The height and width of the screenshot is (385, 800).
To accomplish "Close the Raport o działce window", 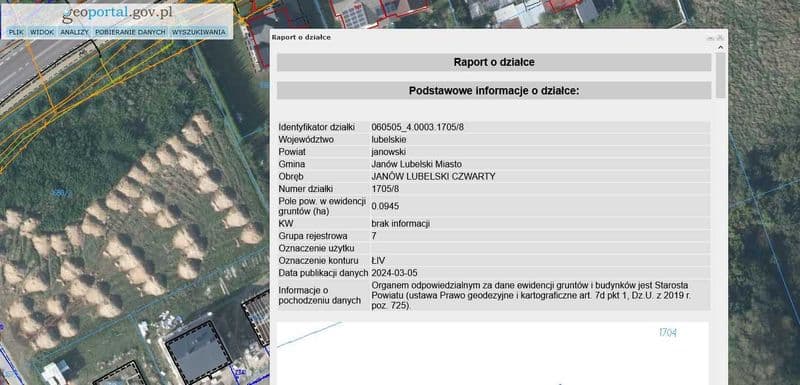I will click(x=719, y=38).
